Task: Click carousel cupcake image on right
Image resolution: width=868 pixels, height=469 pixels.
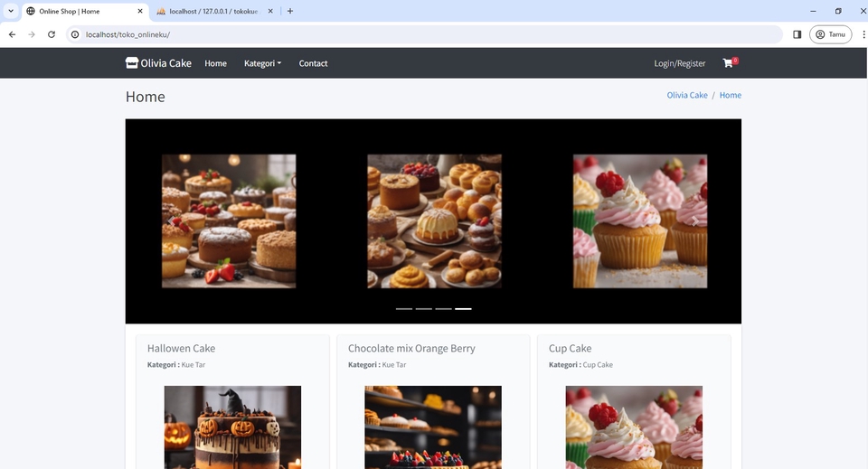Action: coord(640,221)
